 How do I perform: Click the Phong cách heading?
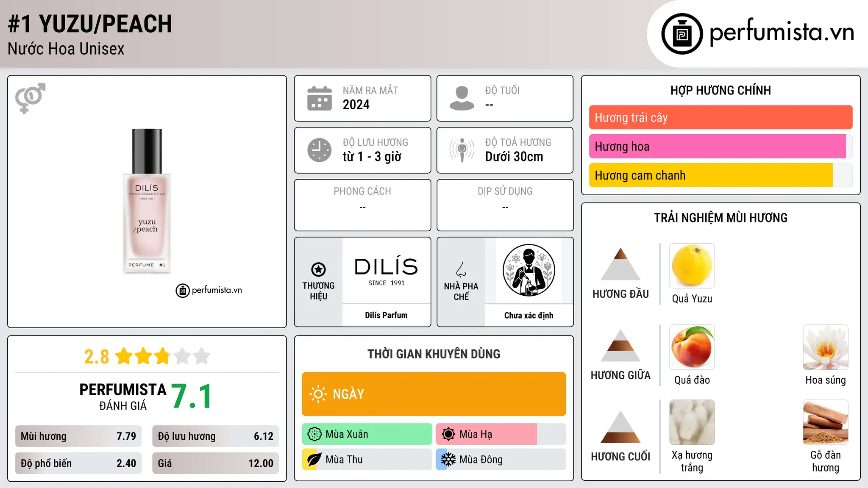[x=362, y=191]
